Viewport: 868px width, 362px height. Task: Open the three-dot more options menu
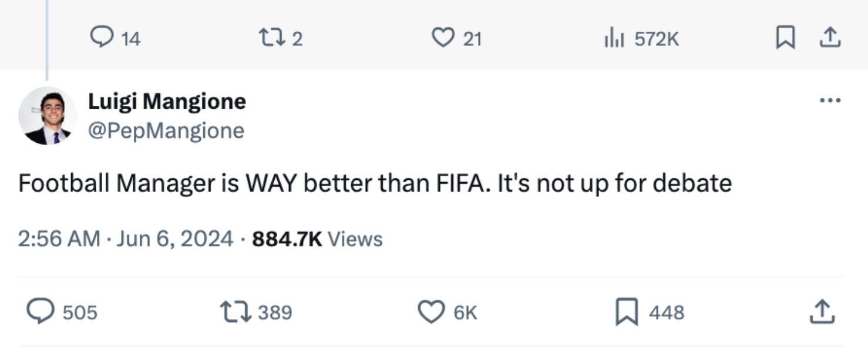830,100
